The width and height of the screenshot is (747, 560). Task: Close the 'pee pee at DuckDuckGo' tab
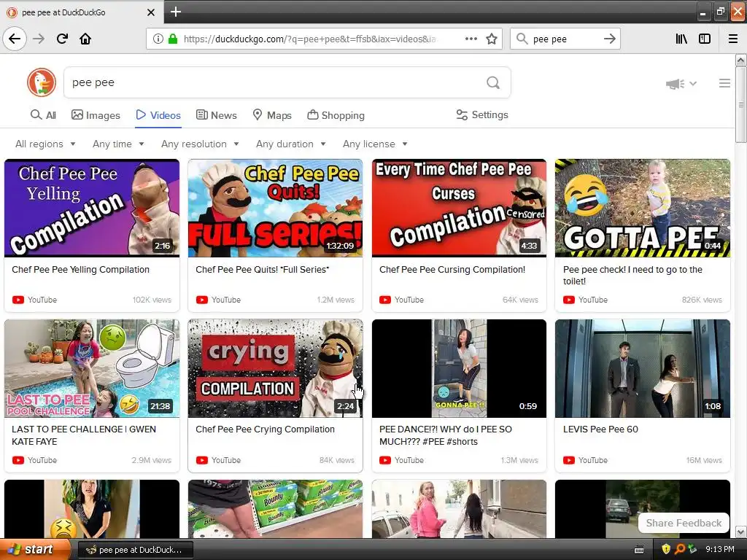coord(150,12)
